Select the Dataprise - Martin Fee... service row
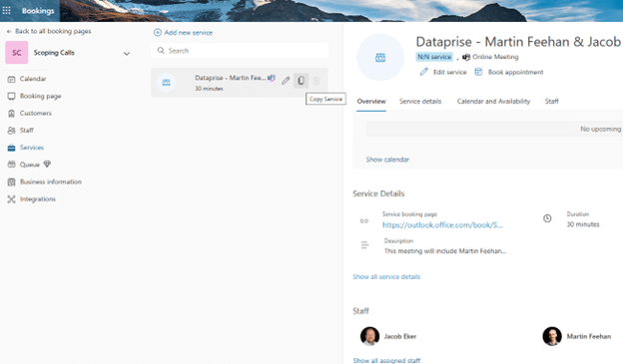The image size is (623, 364). 240,83
